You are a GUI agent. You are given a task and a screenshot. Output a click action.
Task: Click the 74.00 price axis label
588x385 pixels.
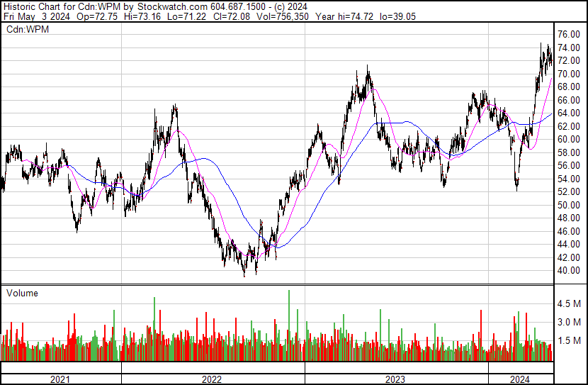pyautogui.click(x=569, y=48)
